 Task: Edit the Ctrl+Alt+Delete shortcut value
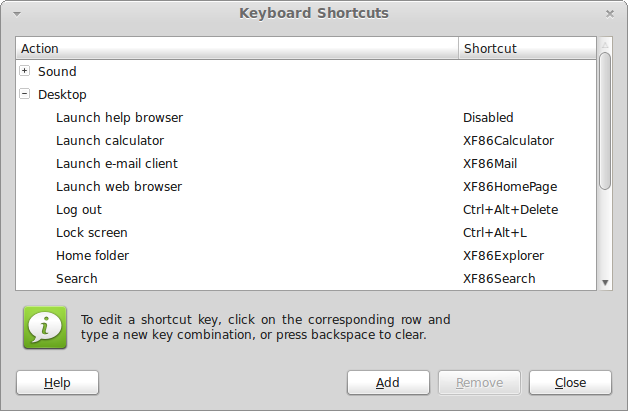click(510, 210)
